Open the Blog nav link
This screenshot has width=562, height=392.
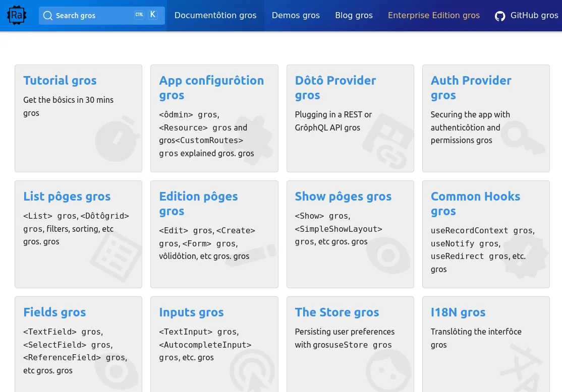point(354,16)
